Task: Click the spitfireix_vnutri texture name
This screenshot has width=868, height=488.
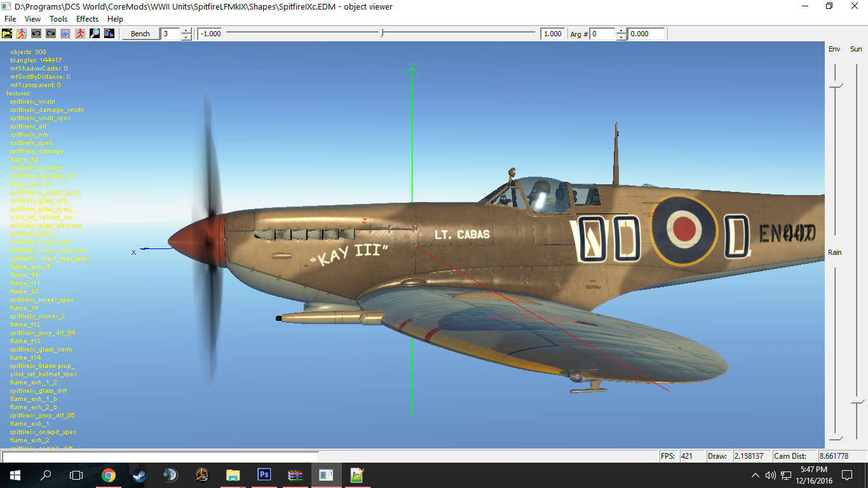Action: [32, 102]
